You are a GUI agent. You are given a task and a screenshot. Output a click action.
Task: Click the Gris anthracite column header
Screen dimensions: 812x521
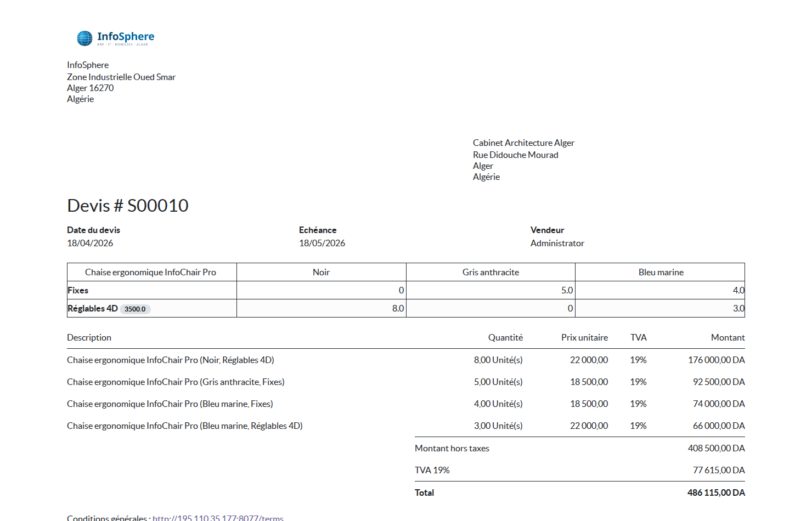point(490,273)
